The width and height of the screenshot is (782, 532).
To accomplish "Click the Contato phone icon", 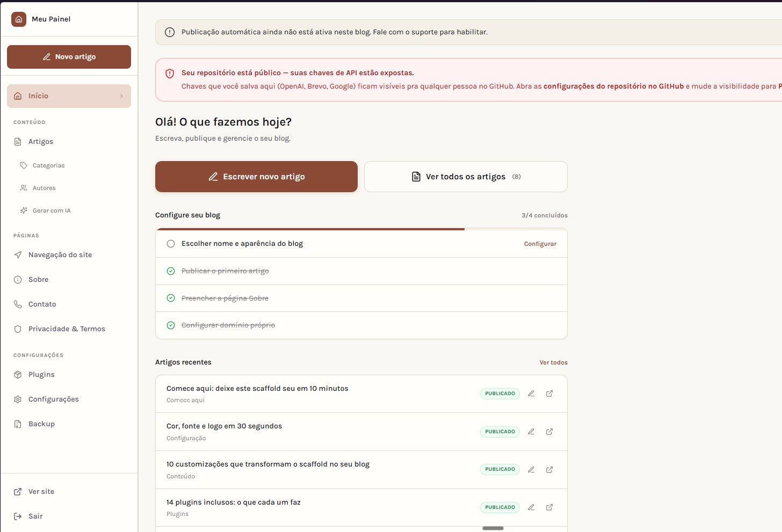I will [18, 304].
